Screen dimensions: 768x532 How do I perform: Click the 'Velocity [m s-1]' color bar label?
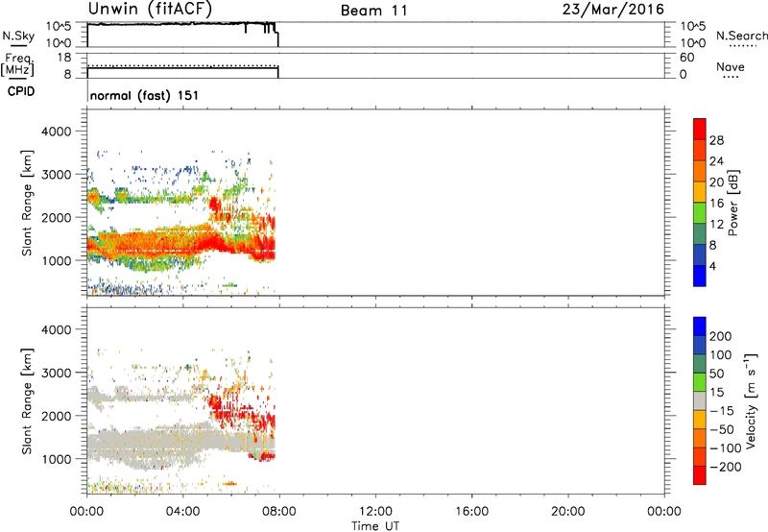750,400
